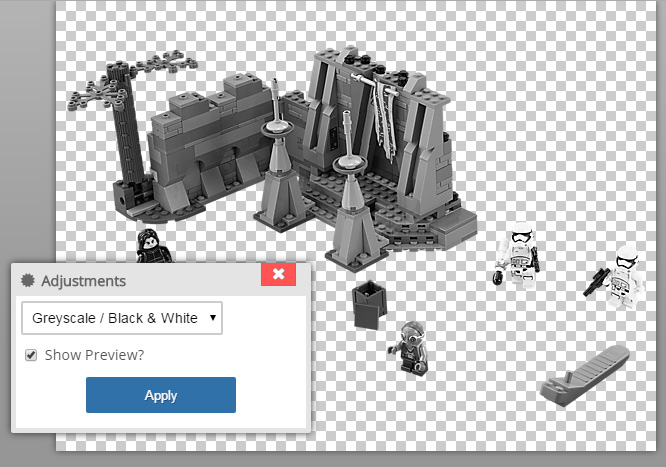Apply the greyscale adjustment
This screenshot has width=666, height=467.
coord(161,395)
